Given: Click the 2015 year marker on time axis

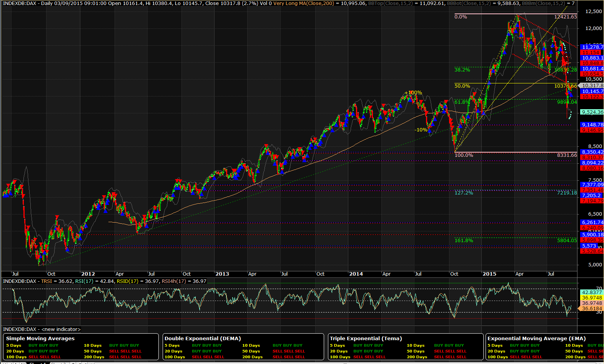Looking at the screenshot, I should 489,274.
